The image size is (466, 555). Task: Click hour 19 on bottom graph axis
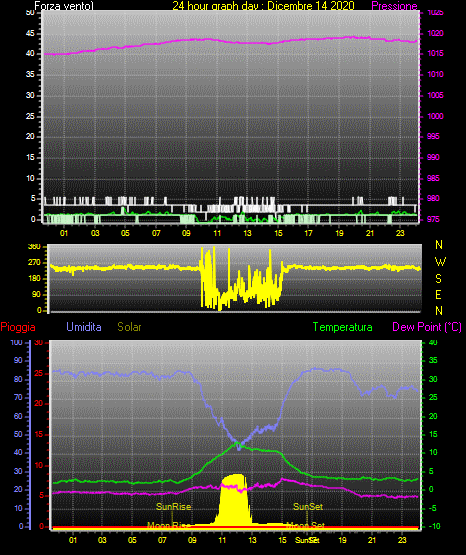click(x=342, y=540)
